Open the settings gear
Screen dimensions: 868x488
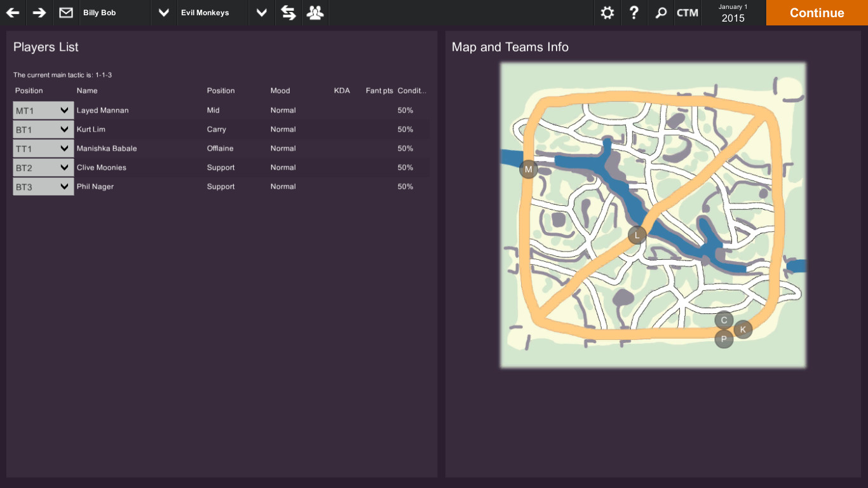607,12
